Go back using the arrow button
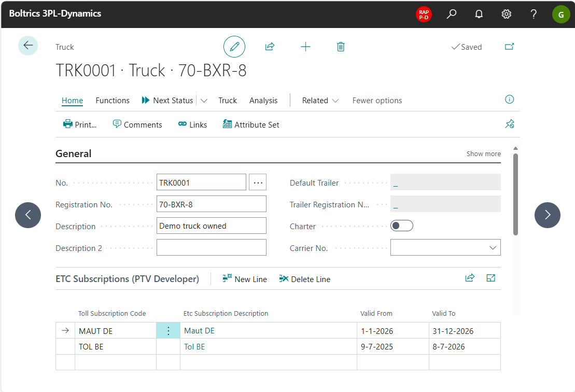Screen dimensions: 575x392 click(28, 46)
